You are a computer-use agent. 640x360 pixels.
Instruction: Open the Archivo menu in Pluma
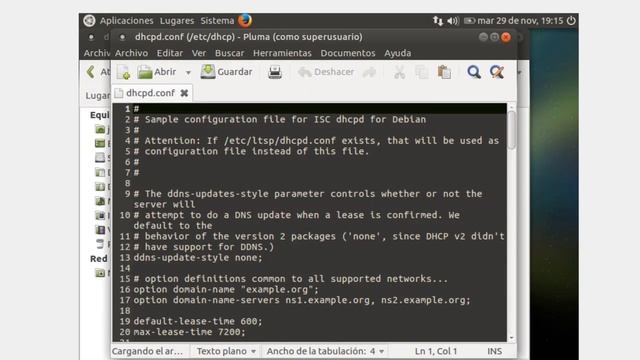pyautogui.click(x=131, y=53)
